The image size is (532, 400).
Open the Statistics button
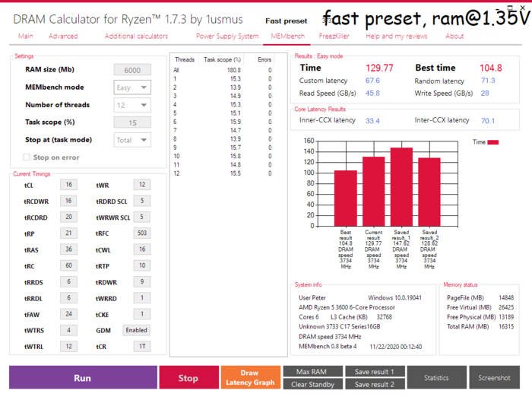click(437, 378)
